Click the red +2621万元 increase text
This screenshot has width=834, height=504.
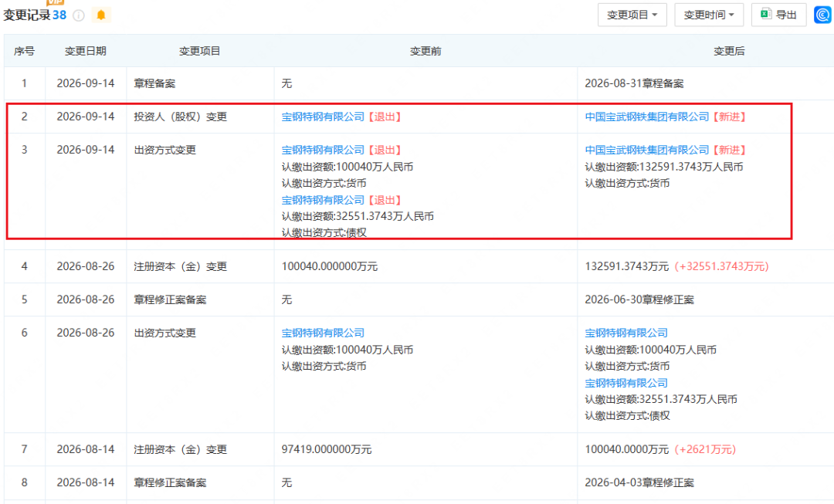click(705, 449)
